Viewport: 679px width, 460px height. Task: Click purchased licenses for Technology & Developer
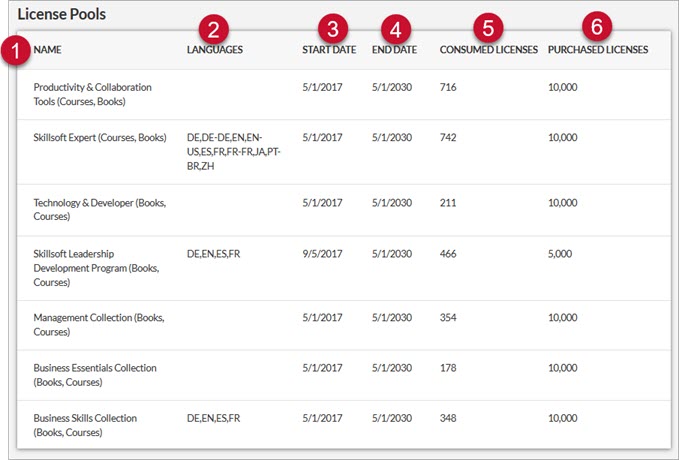click(x=563, y=203)
